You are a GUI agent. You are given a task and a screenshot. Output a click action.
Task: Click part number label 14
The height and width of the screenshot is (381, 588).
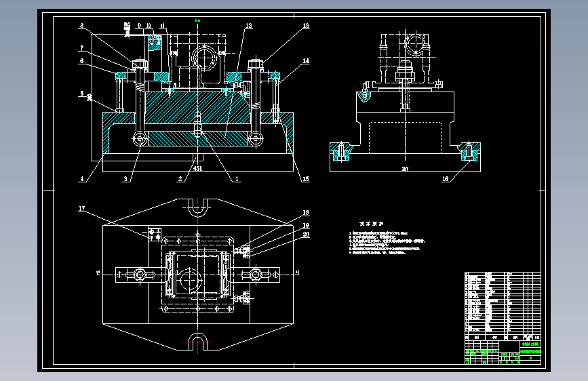click(x=306, y=61)
